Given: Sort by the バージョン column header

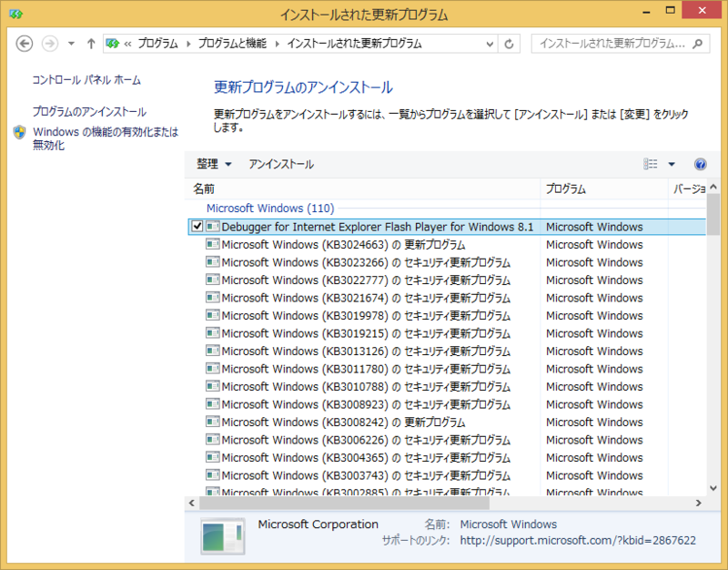Looking at the screenshot, I should point(688,189).
